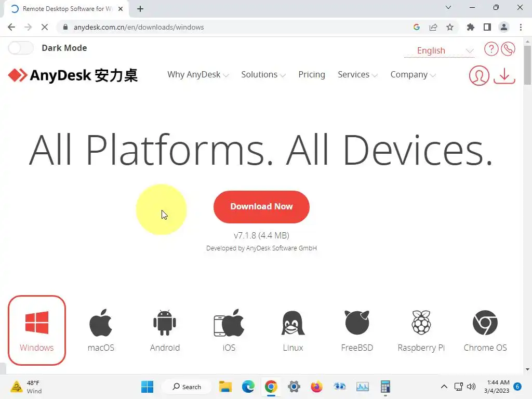The width and height of the screenshot is (532, 399).
Task: Select the Chrome OS platform
Action: (485, 330)
